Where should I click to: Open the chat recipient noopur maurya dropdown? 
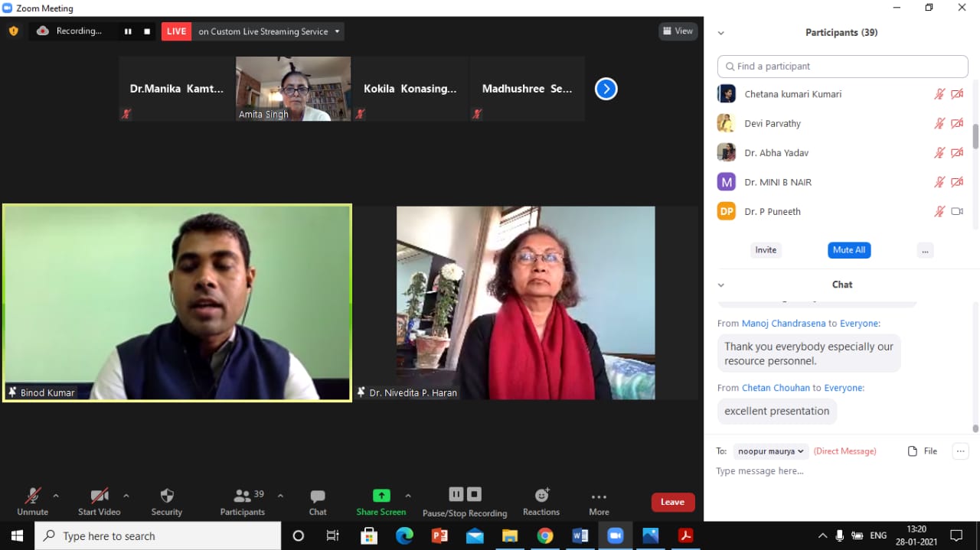click(770, 451)
